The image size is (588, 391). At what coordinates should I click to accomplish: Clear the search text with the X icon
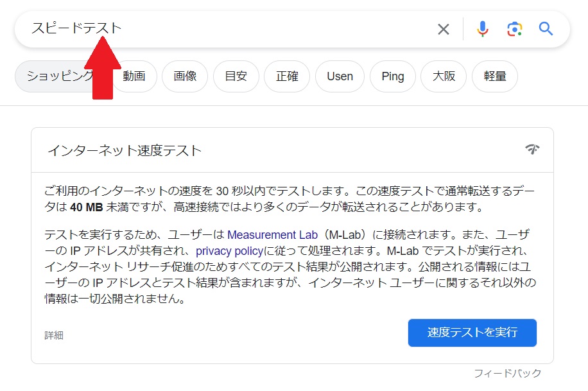[x=444, y=29]
